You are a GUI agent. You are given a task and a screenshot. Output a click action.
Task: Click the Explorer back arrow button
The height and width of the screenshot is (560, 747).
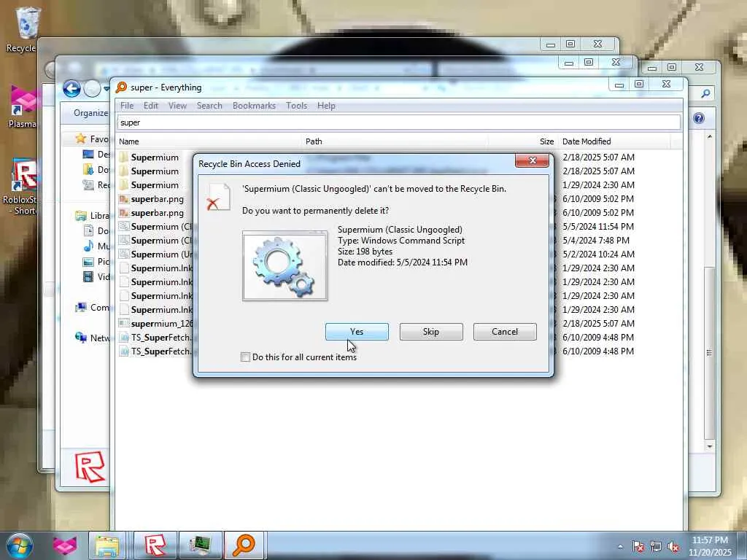coord(71,88)
